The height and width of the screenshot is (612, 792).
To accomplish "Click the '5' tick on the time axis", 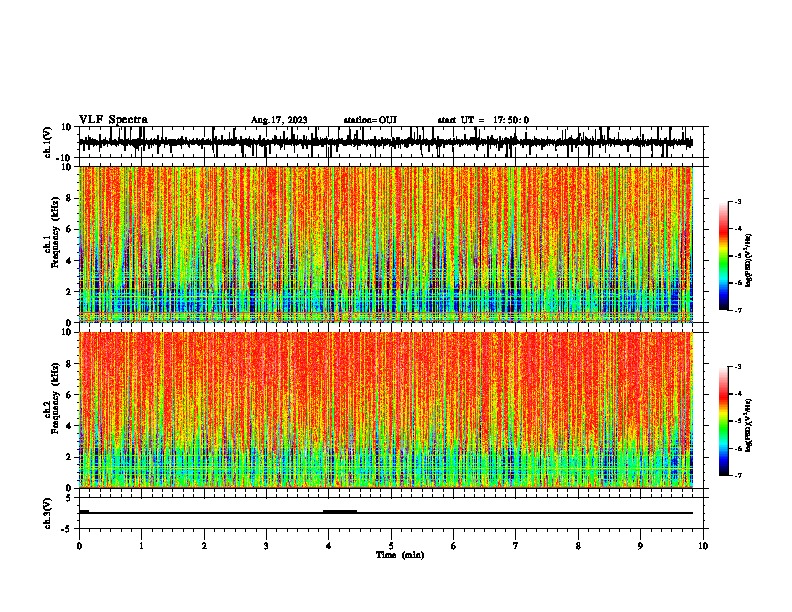I will [x=391, y=546].
